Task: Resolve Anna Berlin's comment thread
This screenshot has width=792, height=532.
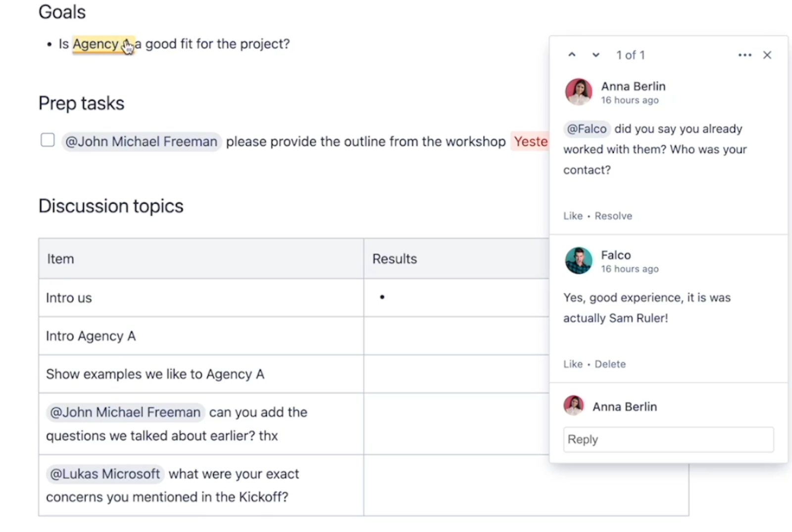Action: pos(613,216)
